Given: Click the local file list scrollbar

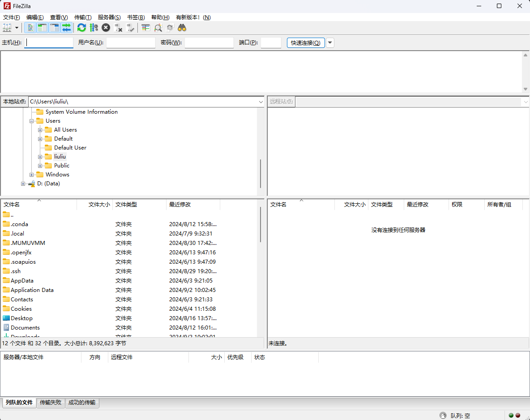Looking at the screenshot, I should tap(260, 224).
